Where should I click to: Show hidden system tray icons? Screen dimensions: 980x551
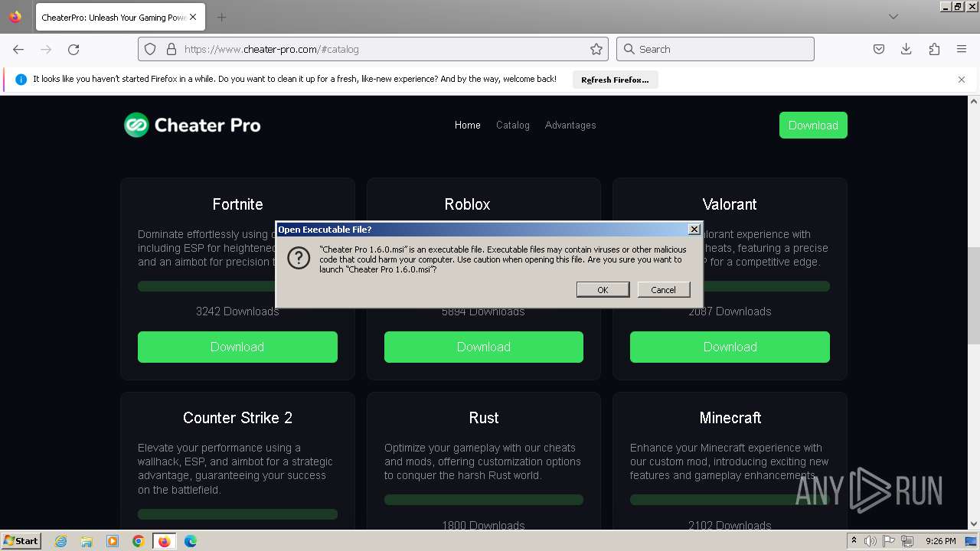[854, 541]
